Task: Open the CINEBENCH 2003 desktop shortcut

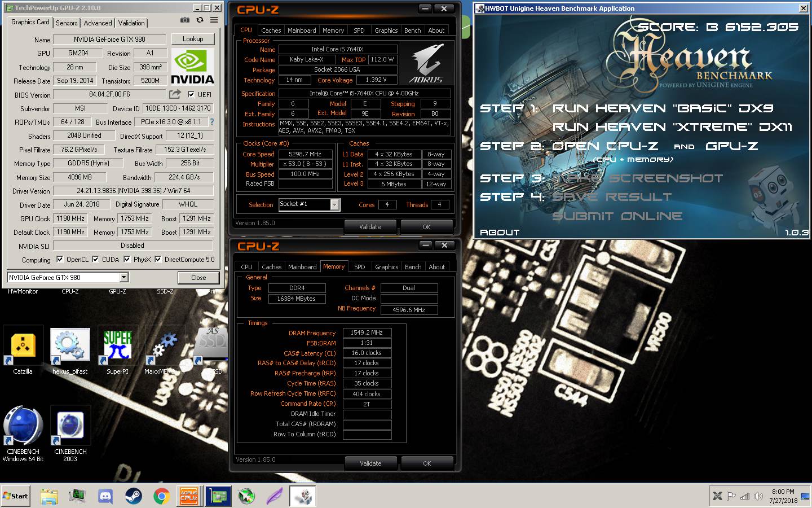Action: [x=70, y=433]
